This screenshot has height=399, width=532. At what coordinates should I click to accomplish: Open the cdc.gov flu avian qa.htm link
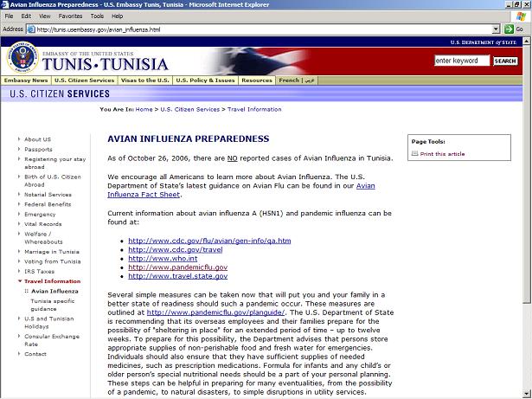(209, 241)
